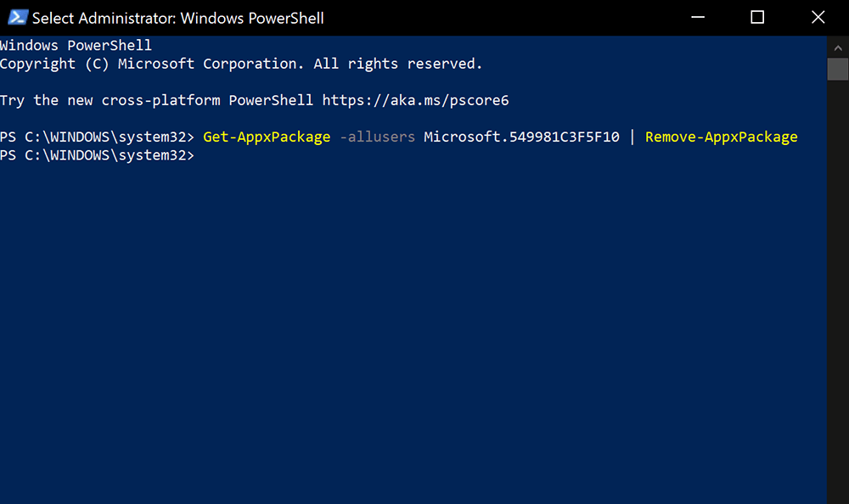Click the Windows PowerShell header line
Screen dimensions: 849x504
point(76,46)
